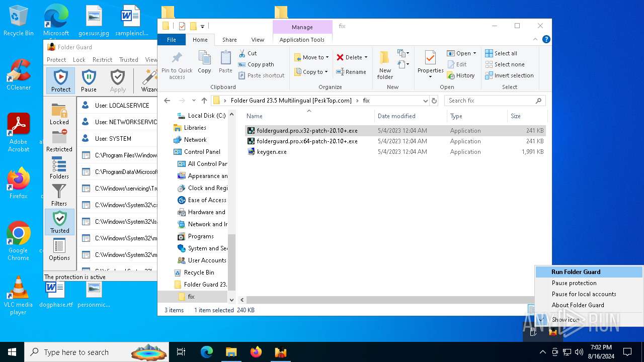Open the Application Tools tab
Screen dimensions: 644x362
pyautogui.click(x=302, y=40)
